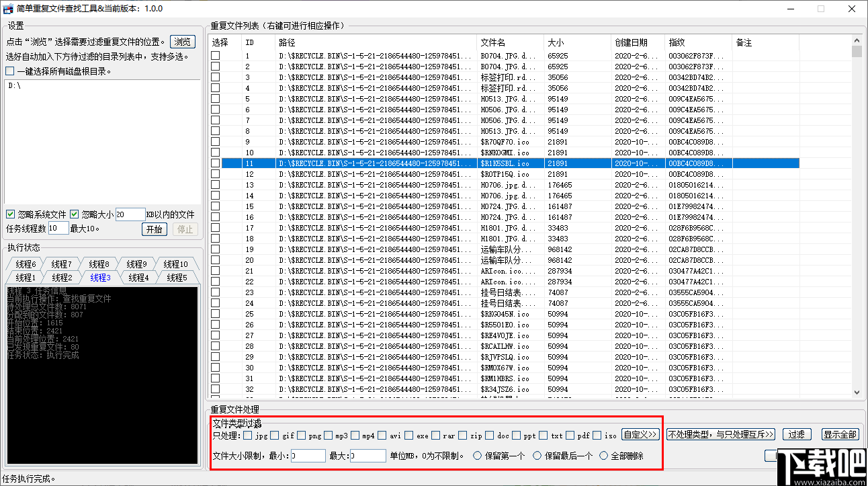Show the 线程6 status tab

pos(25,264)
